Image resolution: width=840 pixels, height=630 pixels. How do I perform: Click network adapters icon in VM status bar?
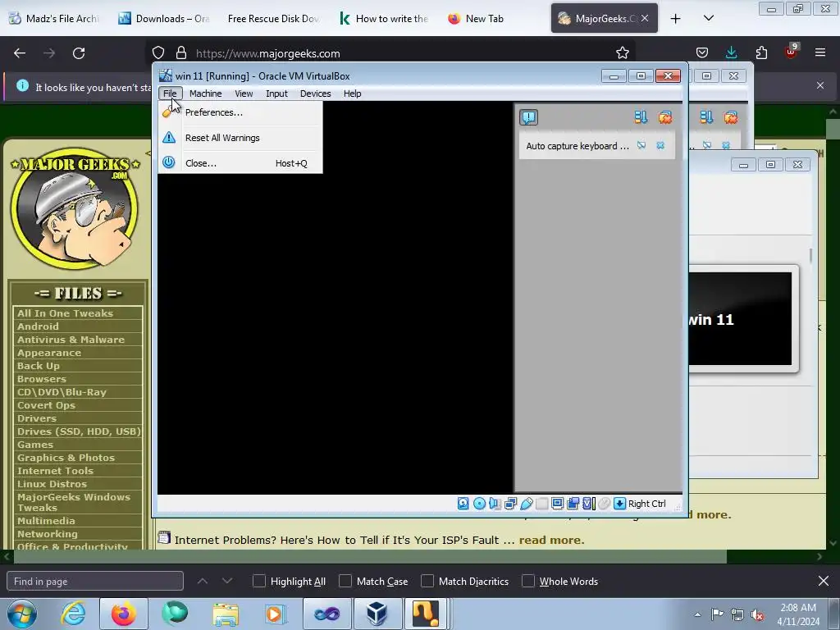(x=510, y=503)
